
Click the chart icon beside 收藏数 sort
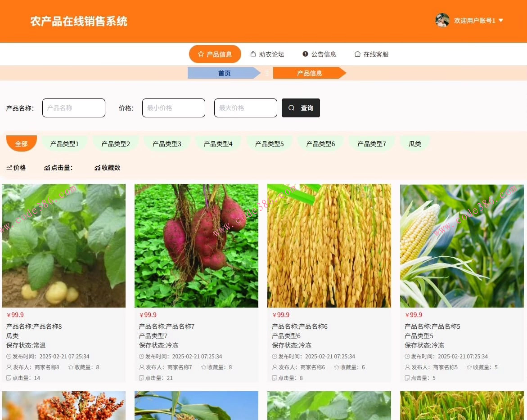[98, 167]
